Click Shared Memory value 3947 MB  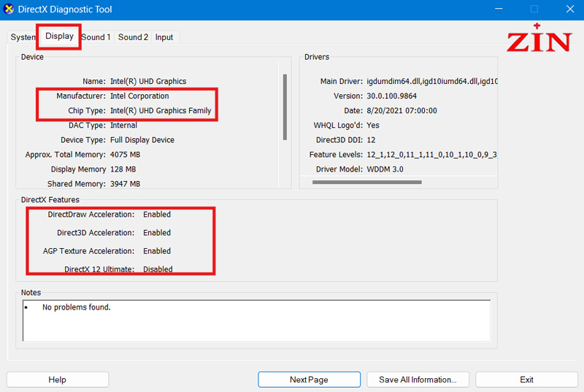pyautogui.click(x=125, y=184)
